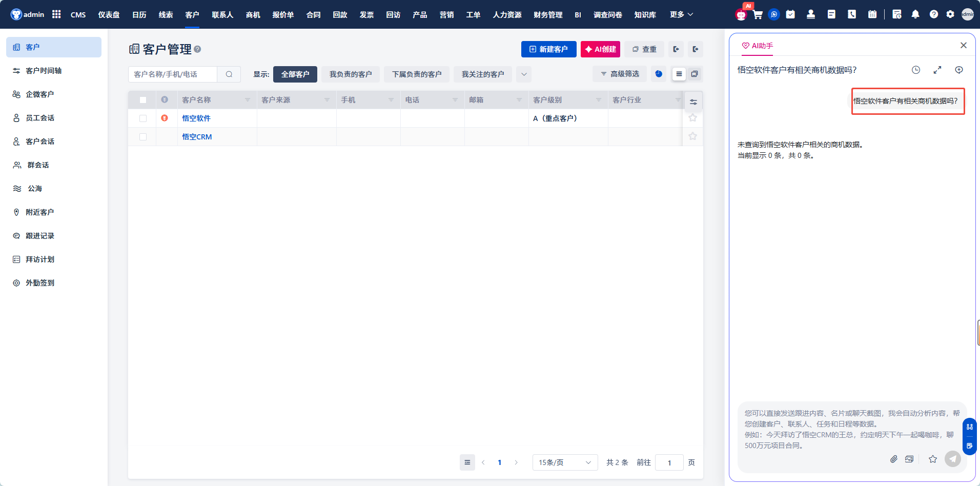Open the app grid launcher icon
The image size is (980, 486).
pyautogui.click(x=56, y=14)
